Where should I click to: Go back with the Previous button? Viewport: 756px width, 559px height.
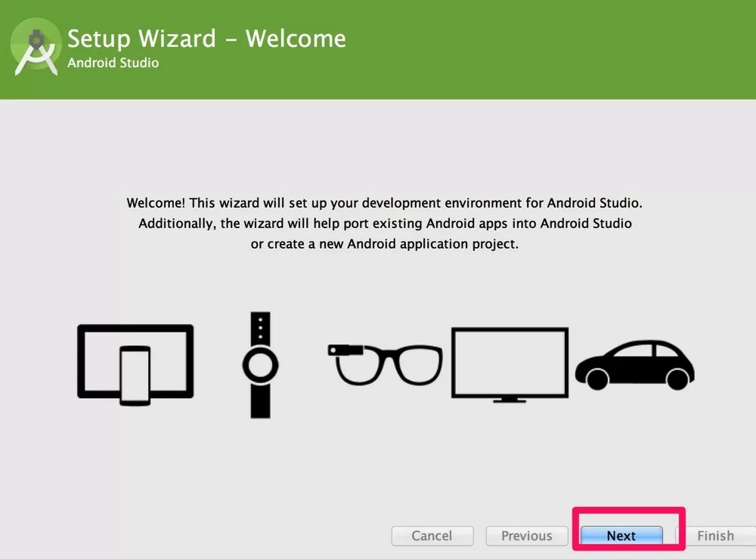[x=527, y=536]
